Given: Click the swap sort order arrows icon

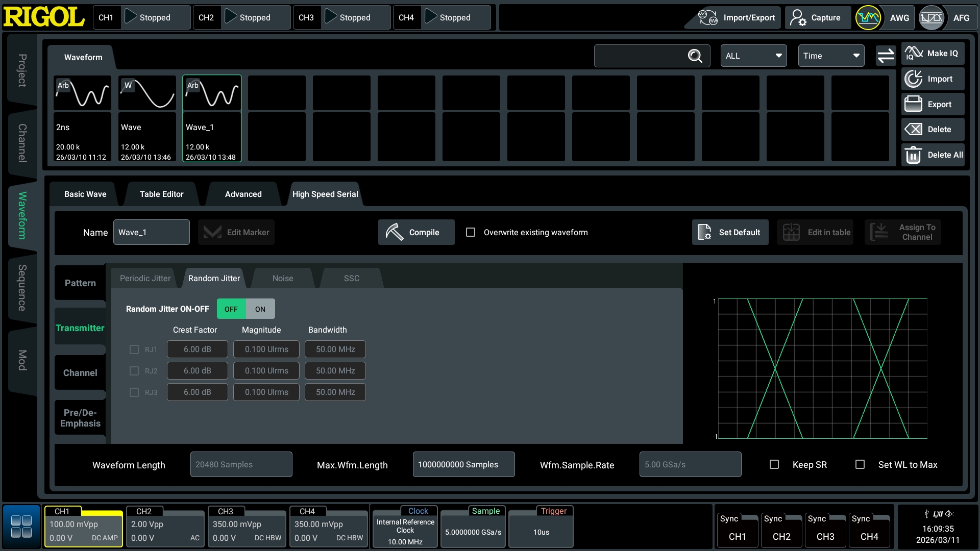Looking at the screenshot, I should point(886,56).
